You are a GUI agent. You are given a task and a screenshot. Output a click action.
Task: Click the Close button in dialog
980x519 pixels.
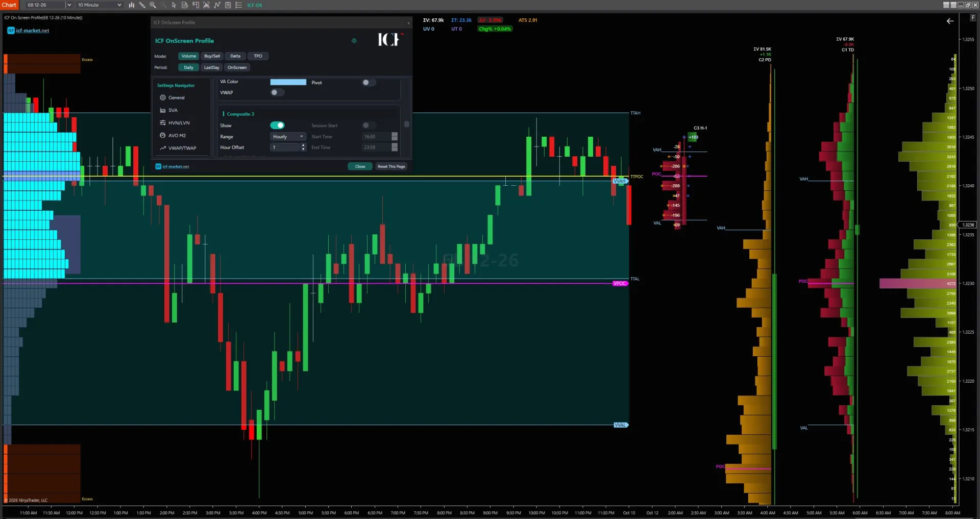360,166
